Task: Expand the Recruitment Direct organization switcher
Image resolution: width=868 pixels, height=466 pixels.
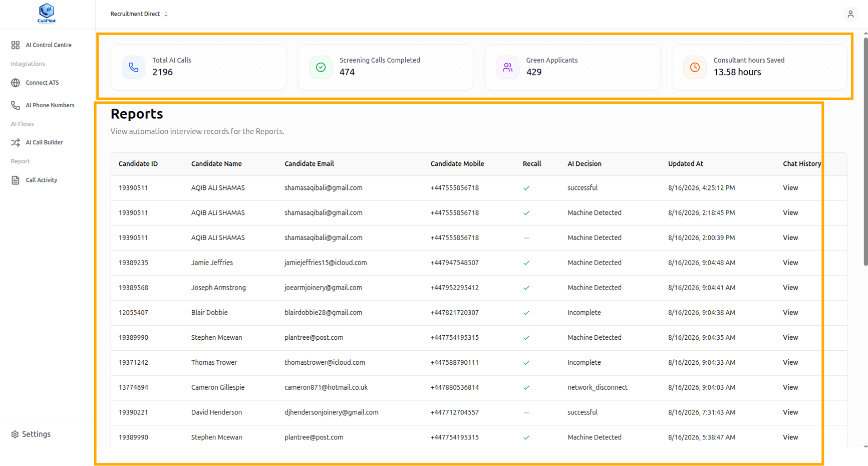Action: click(x=139, y=14)
